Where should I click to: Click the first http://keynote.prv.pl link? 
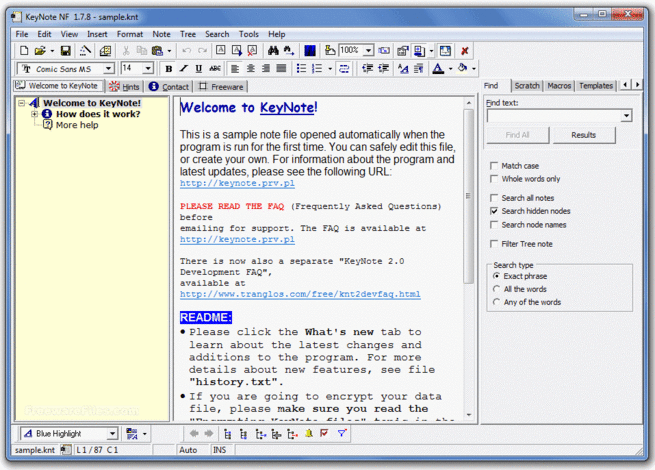237,183
